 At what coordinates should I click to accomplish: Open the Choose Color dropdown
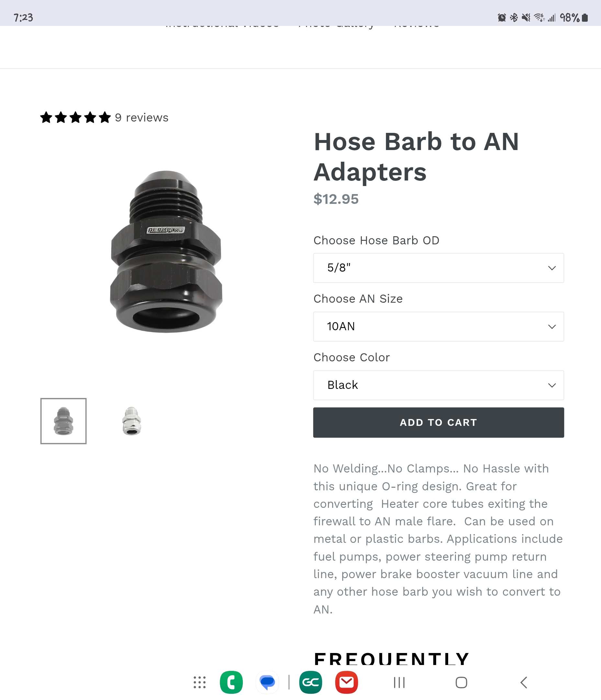438,385
